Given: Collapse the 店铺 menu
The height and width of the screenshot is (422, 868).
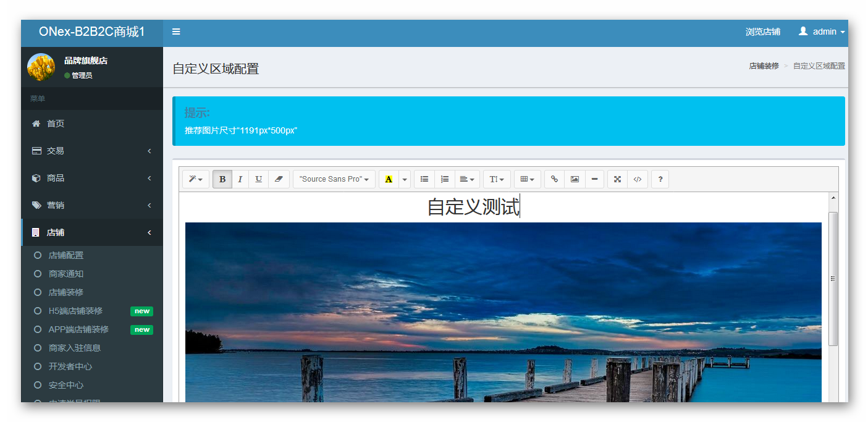Looking at the screenshot, I should click(x=92, y=232).
